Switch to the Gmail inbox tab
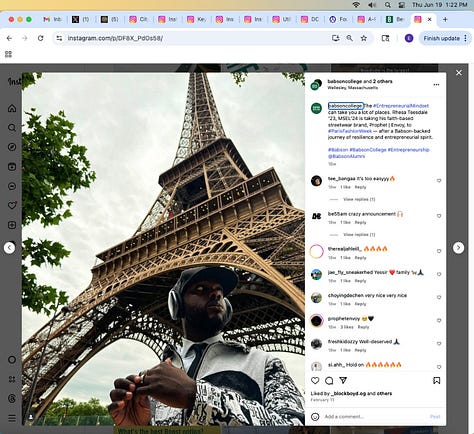 53,19
